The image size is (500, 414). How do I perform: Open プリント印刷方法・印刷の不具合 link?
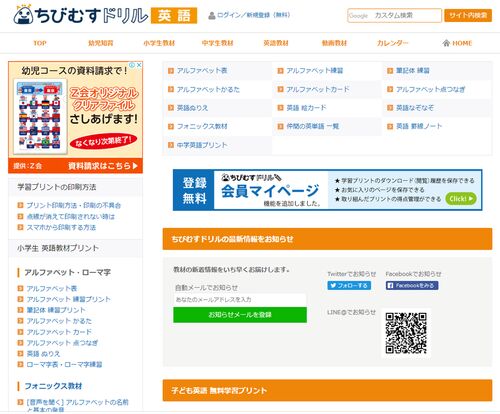(74, 205)
